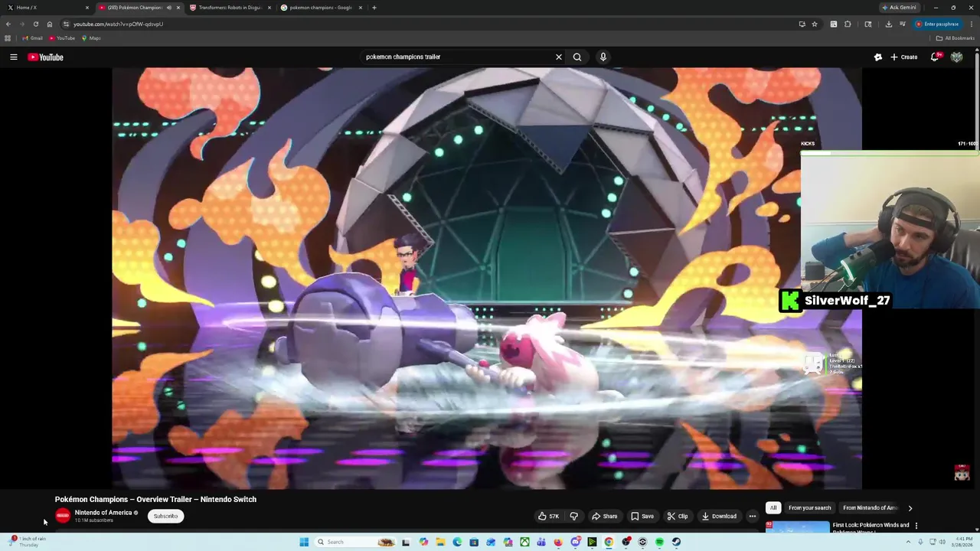Expand the All Bookmarks folder
The height and width of the screenshot is (551, 980).
[x=955, y=37]
